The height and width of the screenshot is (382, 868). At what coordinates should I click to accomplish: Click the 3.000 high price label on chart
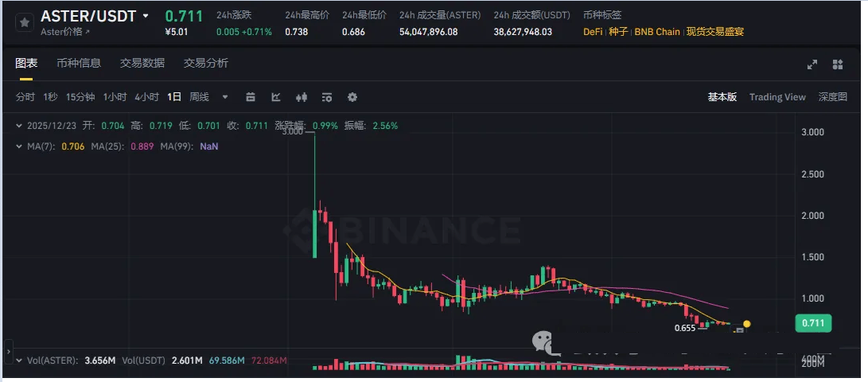point(292,132)
